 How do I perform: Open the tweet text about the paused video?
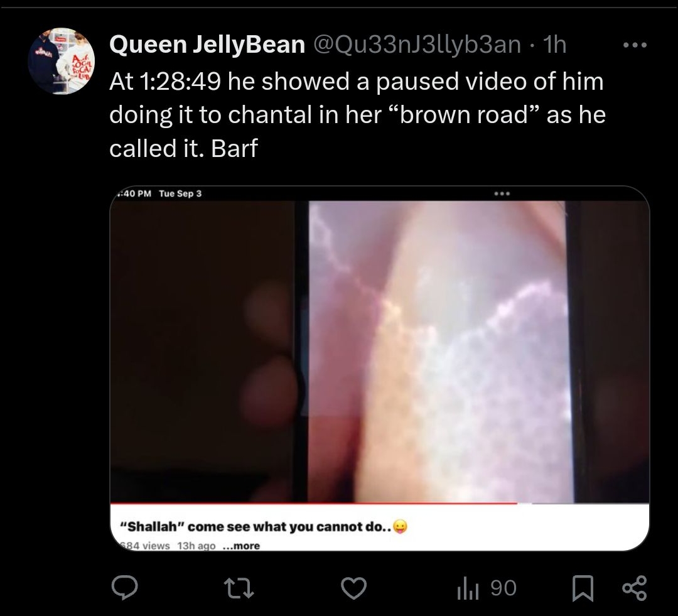point(357,115)
